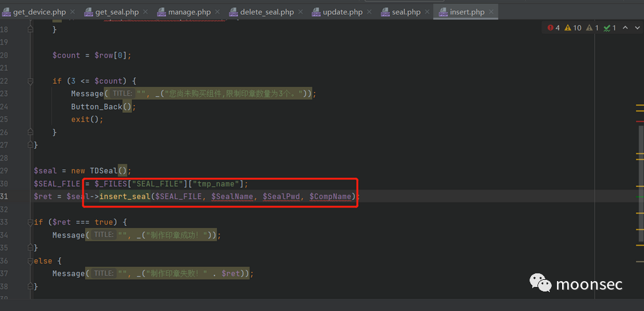Click the red error mark in the error stripe

(x=639, y=121)
